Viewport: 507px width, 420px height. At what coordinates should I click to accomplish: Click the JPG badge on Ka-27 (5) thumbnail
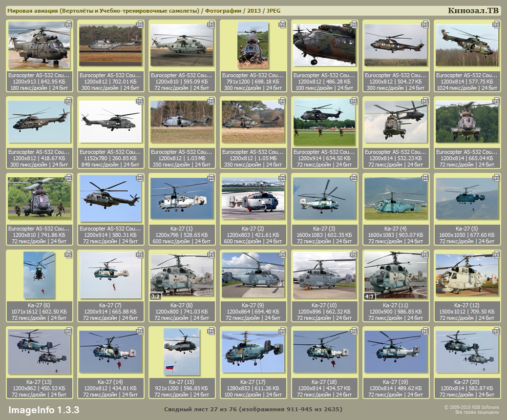click(x=496, y=178)
